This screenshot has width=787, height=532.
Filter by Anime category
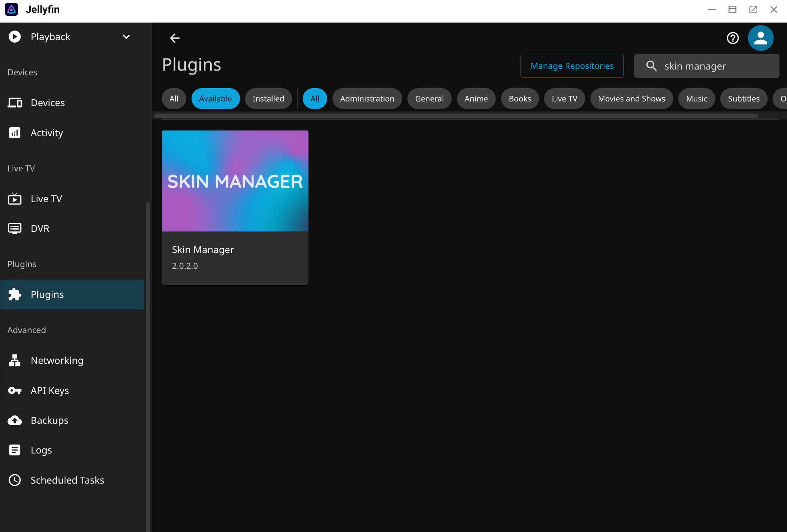click(476, 99)
